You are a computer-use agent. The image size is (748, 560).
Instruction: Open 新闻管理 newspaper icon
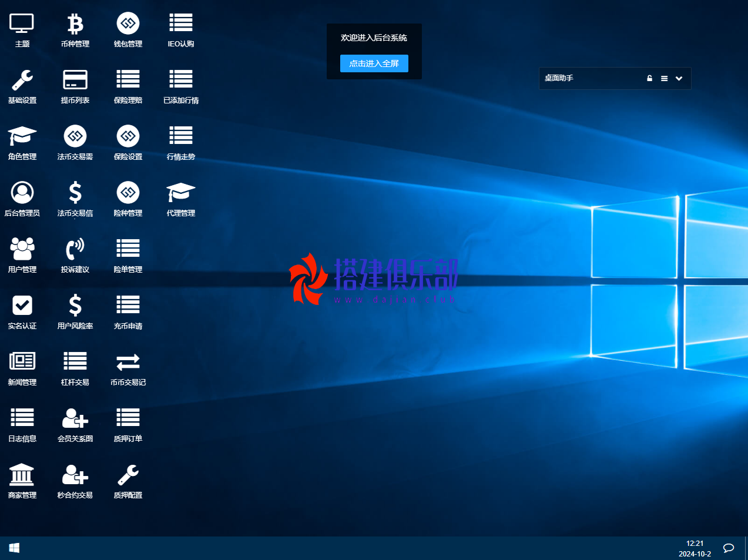(22, 368)
